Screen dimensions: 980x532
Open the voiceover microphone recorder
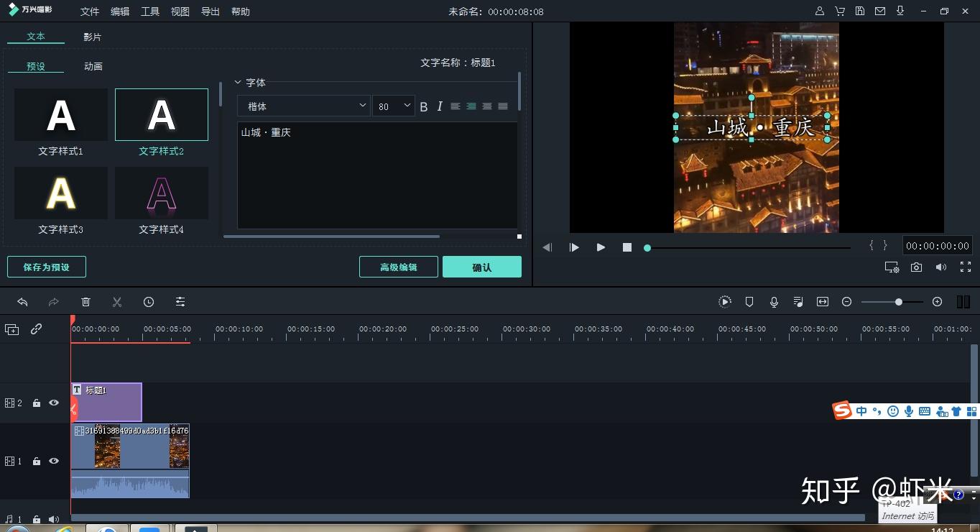pos(774,302)
